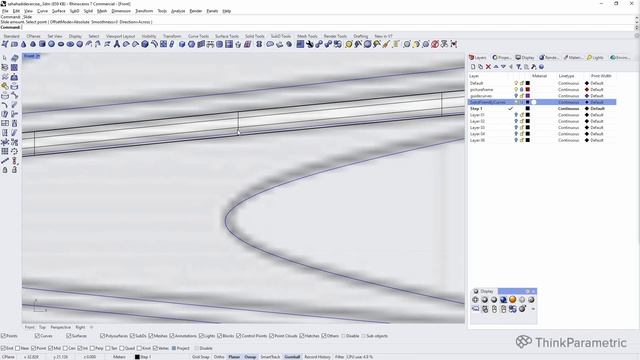Click the Layers panel help icon

coord(541,67)
